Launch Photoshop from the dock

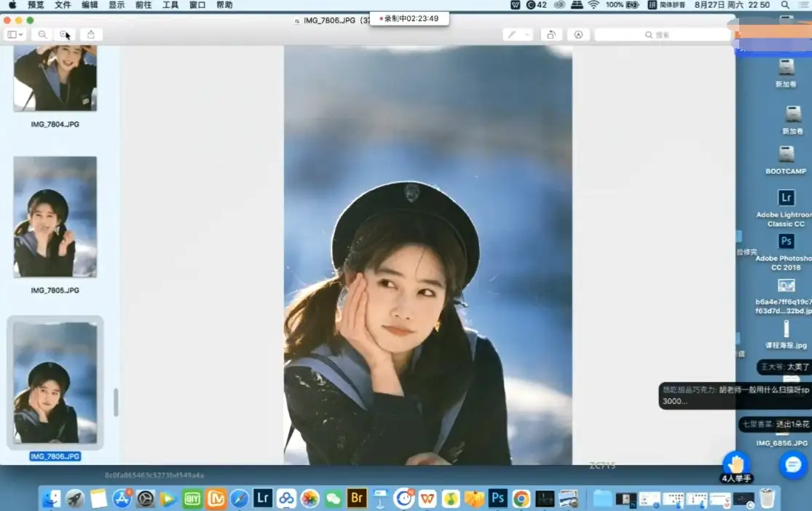pyautogui.click(x=498, y=499)
